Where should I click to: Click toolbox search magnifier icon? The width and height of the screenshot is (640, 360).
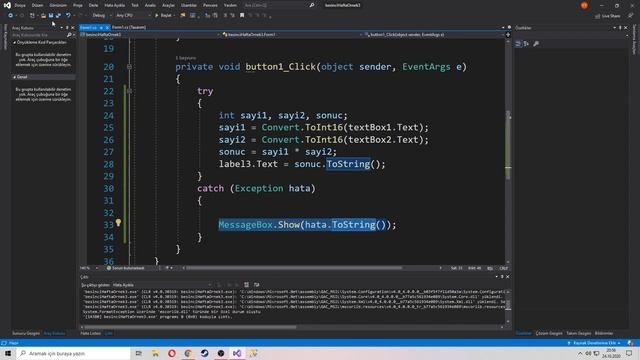click(x=69, y=35)
